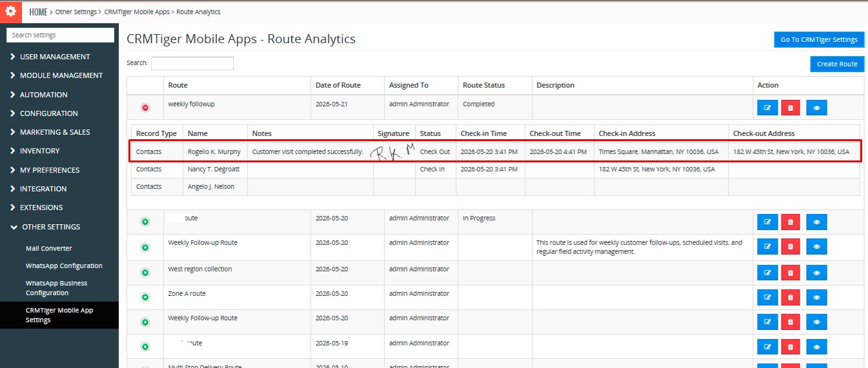Delete the first 2026-05-19 route
Screen dimensions: 868x368
(x=791, y=347)
